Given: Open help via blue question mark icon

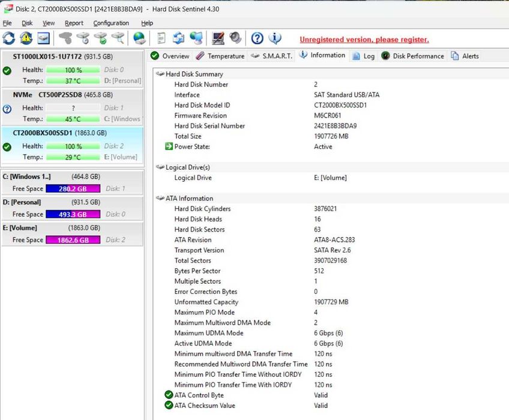Looking at the screenshot, I should point(257,38).
